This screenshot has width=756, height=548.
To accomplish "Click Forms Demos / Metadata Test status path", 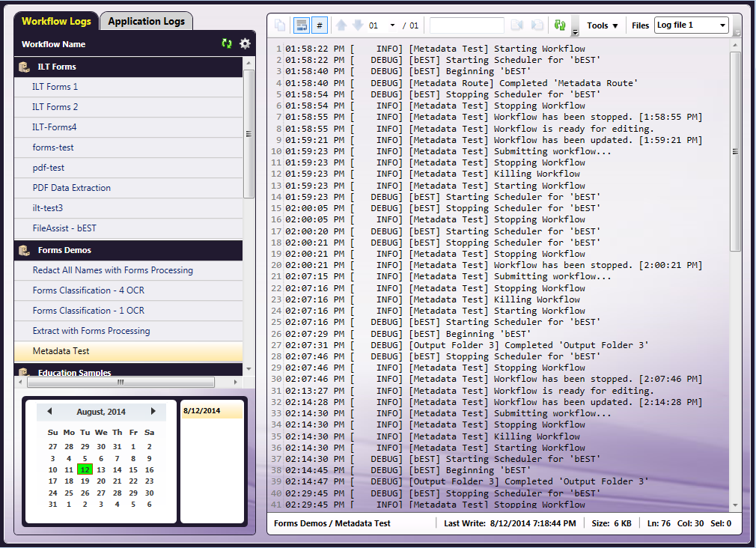I will click(x=332, y=523).
